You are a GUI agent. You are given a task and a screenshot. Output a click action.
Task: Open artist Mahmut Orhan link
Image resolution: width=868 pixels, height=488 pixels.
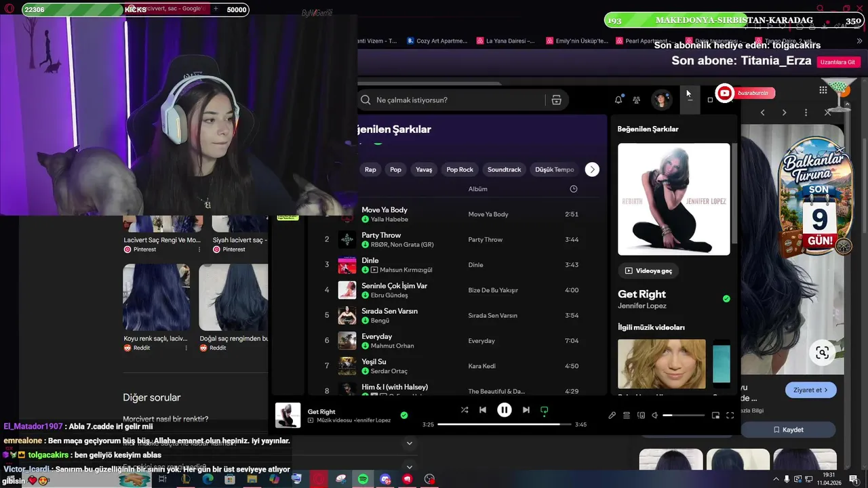click(392, 346)
